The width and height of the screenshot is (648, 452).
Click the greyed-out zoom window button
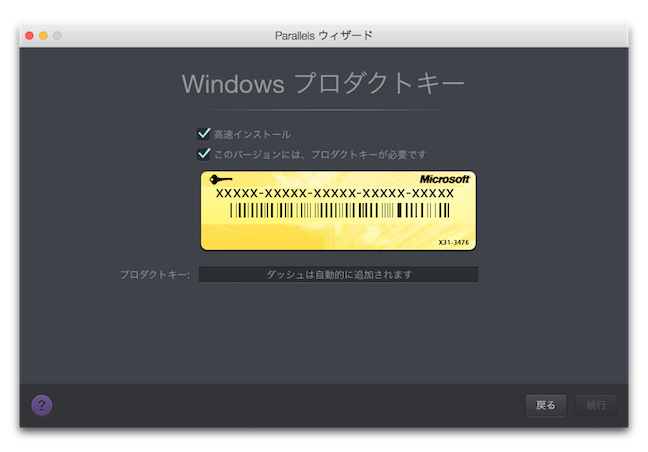tap(58, 35)
